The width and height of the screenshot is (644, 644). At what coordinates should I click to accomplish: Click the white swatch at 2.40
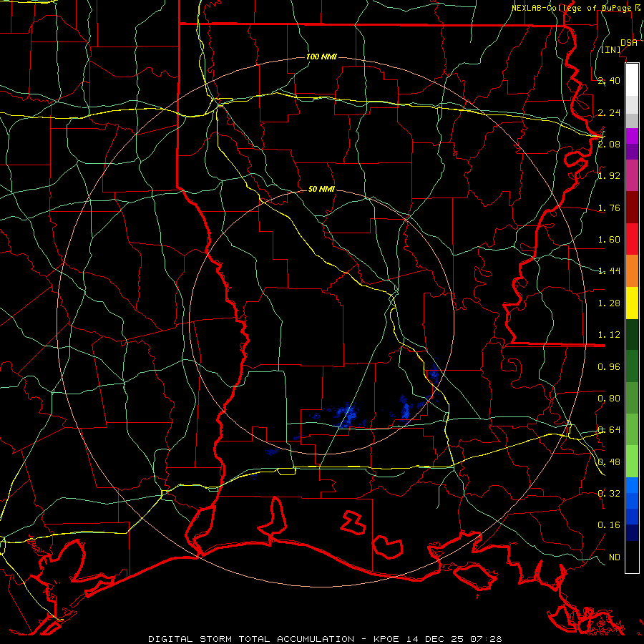coord(632,80)
